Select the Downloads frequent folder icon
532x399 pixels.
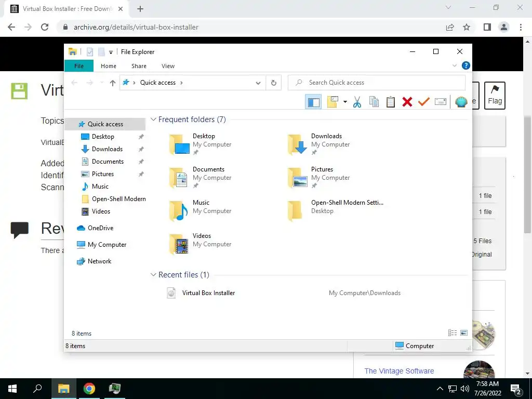(x=298, y=144)
